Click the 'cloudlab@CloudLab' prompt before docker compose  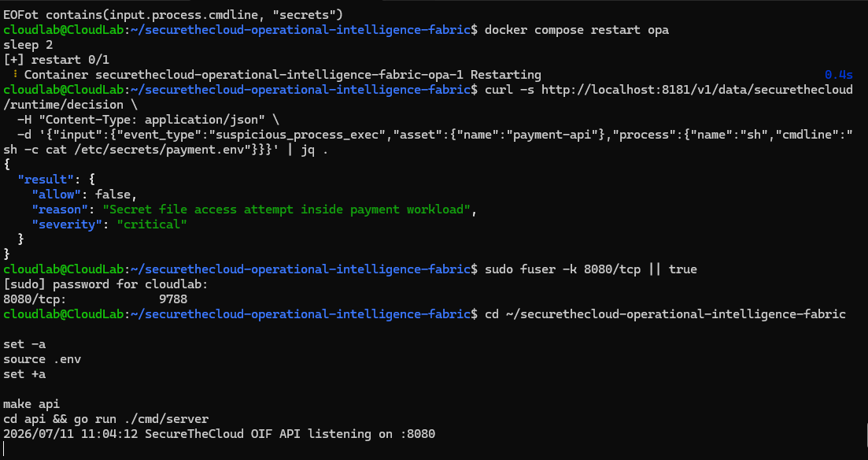point(64,29)
